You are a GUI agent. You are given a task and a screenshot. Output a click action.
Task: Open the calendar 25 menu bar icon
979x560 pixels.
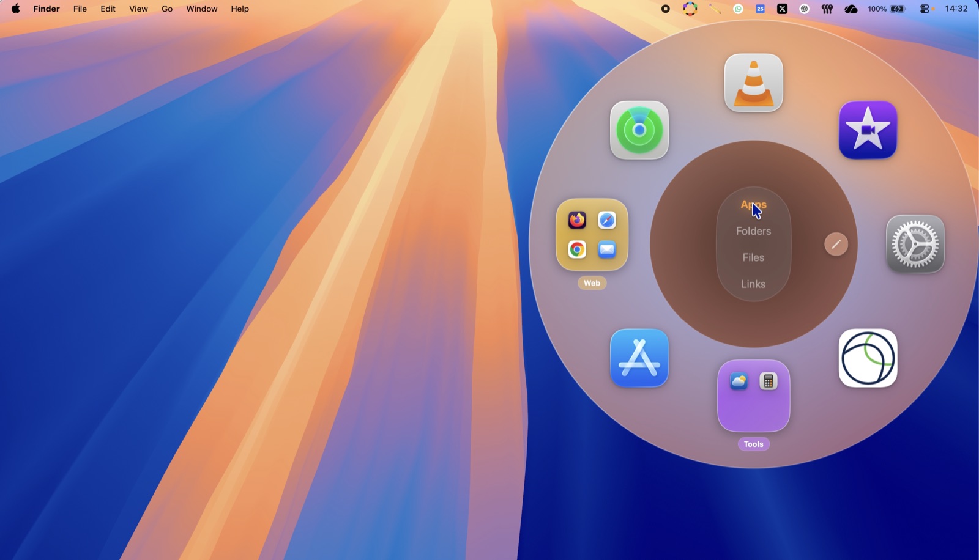pyautogui.click(x=760, y=9)
